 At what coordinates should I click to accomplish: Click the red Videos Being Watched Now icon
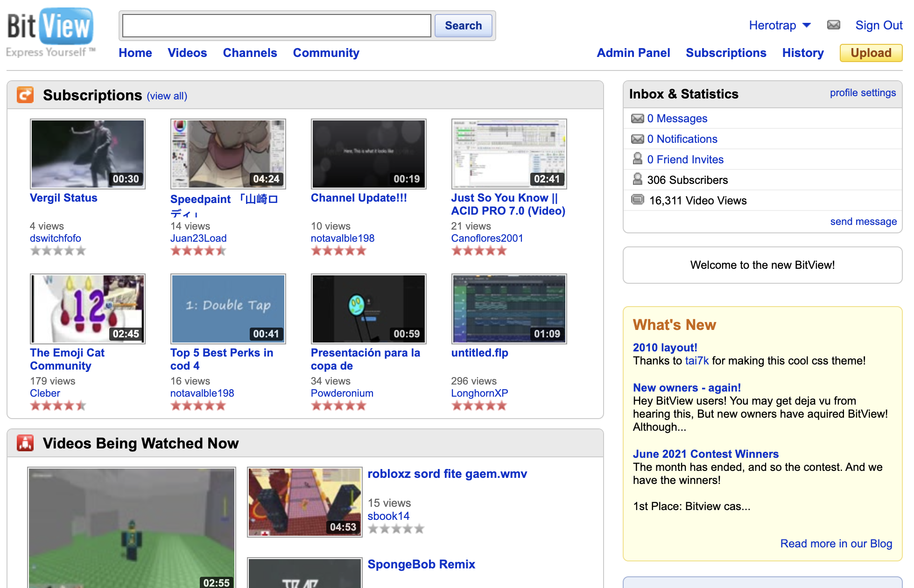(x=25, y=443)
